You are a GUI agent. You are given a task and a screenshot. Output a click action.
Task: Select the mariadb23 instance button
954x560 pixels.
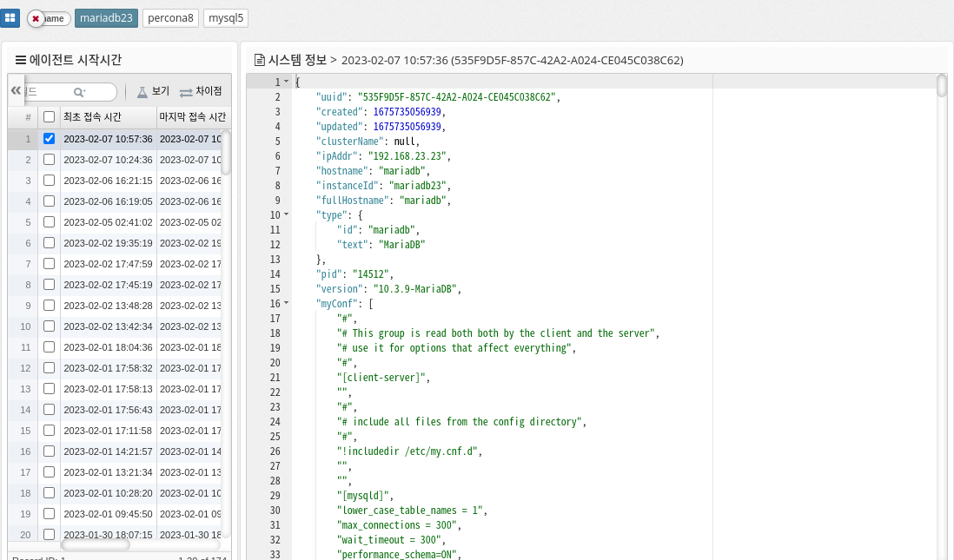(106, 18)
